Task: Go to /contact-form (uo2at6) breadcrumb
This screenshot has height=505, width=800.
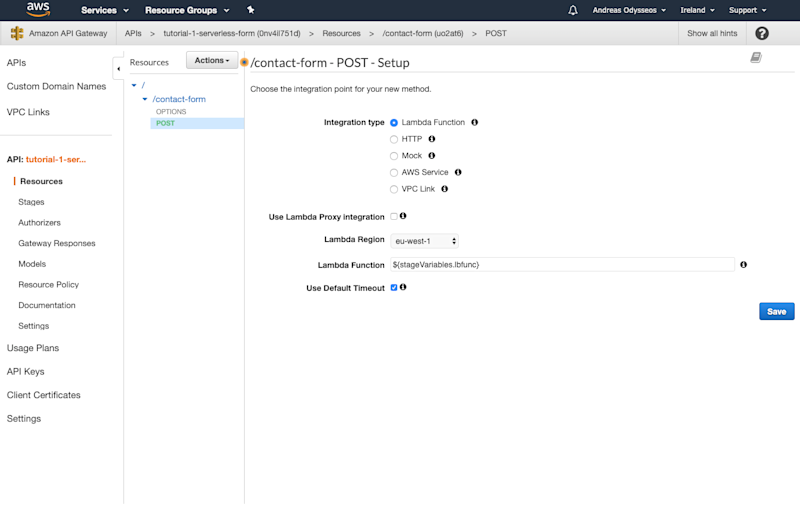Action: coord(423,33)
